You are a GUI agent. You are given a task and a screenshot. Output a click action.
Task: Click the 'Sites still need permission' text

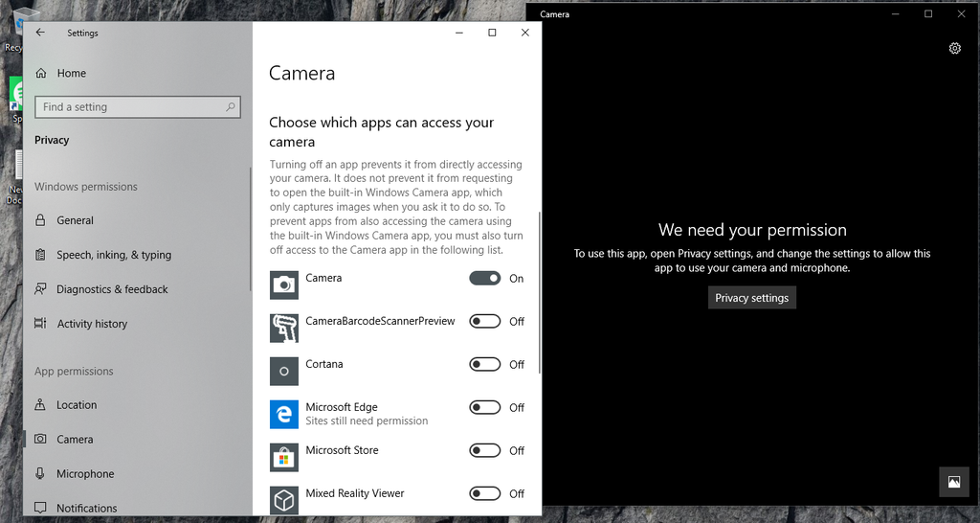367,421
